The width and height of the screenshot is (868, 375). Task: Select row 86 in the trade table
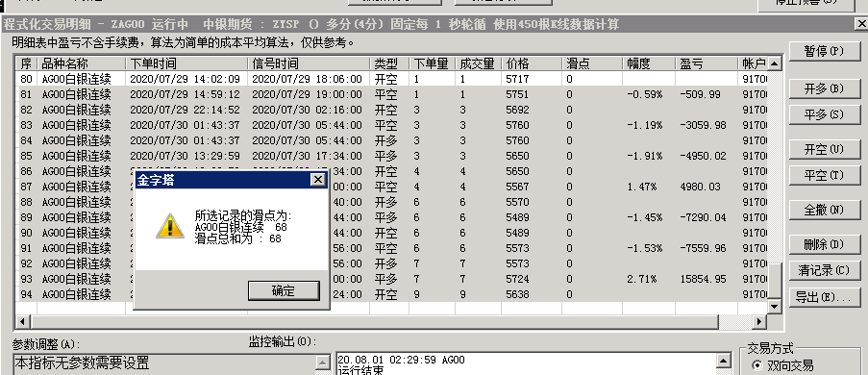coord(391,172)
